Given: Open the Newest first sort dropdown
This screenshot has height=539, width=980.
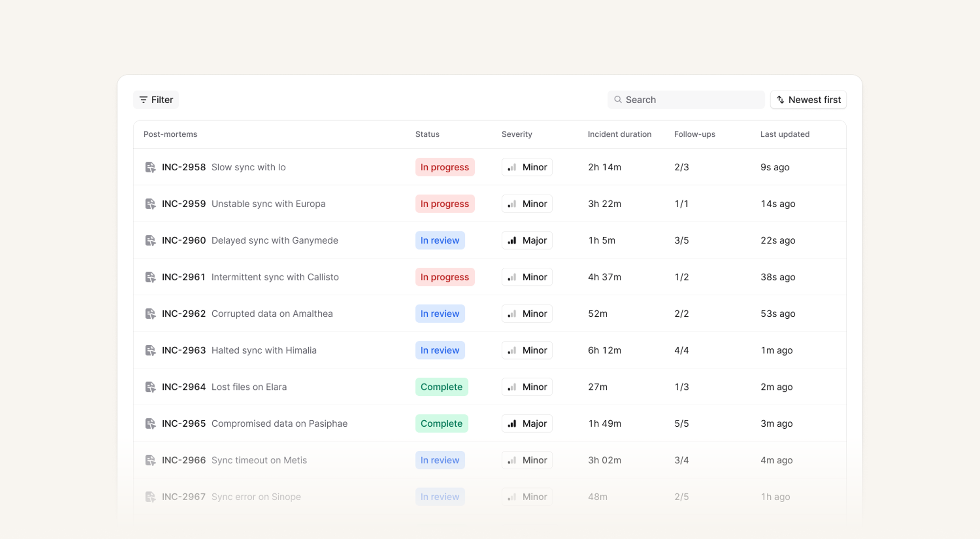Looking at the screenshot, I should coord(808,100).
